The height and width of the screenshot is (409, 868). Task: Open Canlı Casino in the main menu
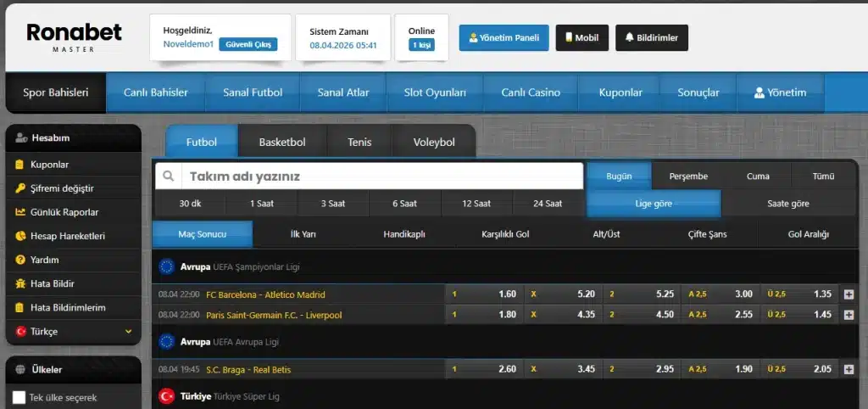[530, 92]
